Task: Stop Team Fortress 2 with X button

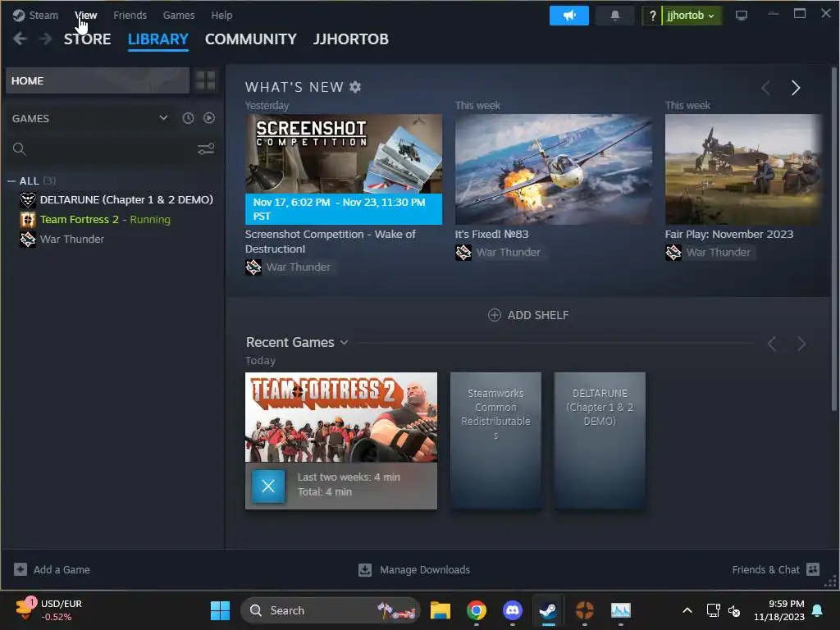Action: click(268, 486)
